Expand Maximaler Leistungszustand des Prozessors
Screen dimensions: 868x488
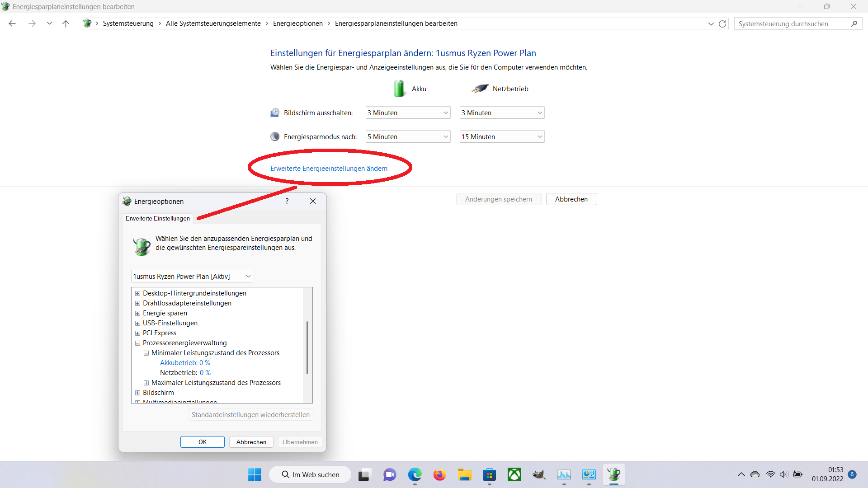point(146,383)
